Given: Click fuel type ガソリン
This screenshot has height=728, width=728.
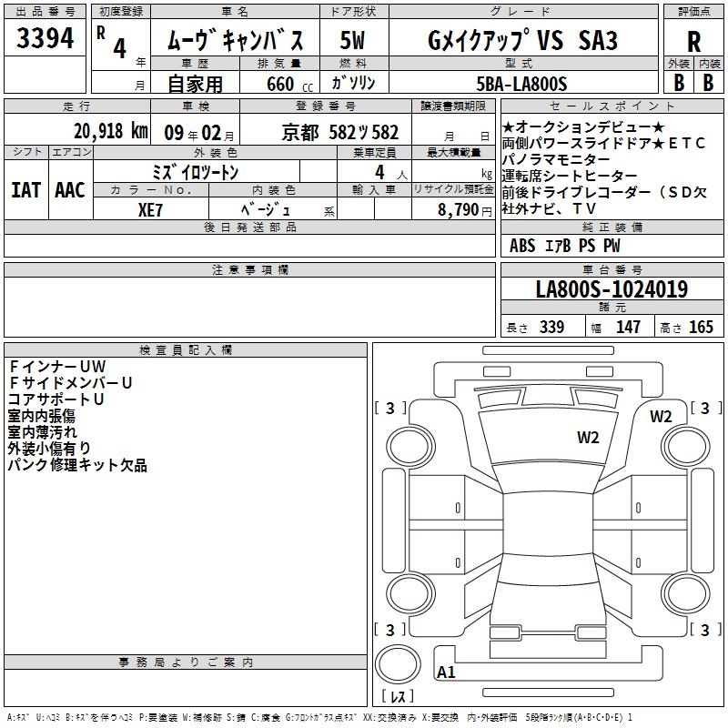Looking at the screenshot, I should click(353, 83).
